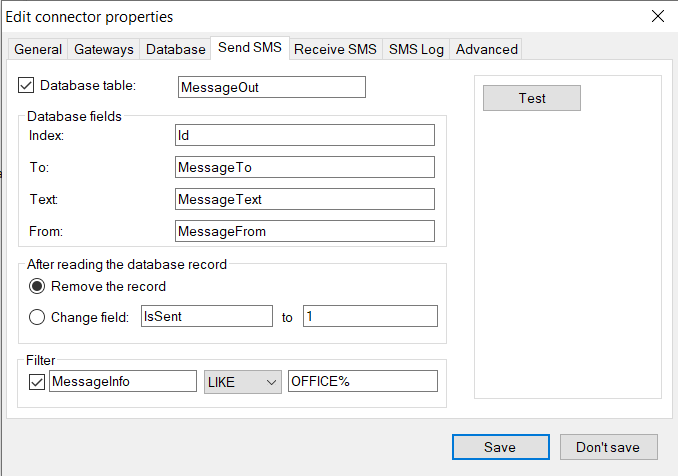Click the Send SMS tab
Image resolution: width=678 pixels, height=476 pixels.
tap(250, 48)
